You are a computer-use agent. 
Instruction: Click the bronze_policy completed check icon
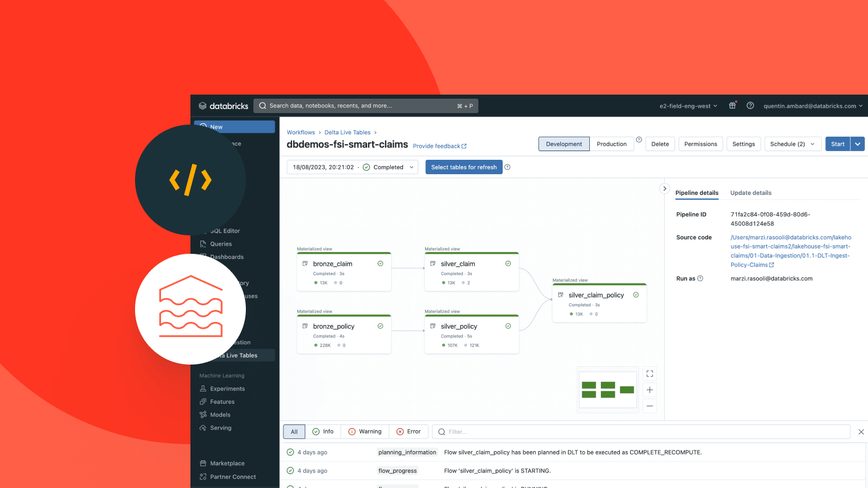tap(380, 326)
